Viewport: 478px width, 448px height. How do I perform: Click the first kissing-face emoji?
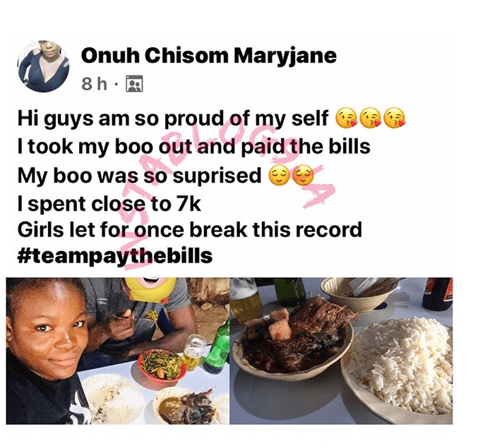click(x=346, y=118)
